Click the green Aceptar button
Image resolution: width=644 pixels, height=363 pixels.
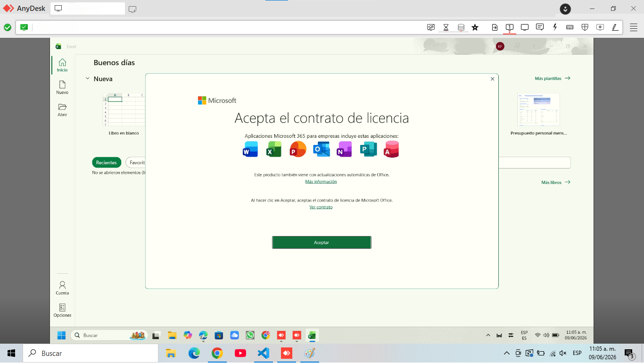pyautogui.click(x=322, y=242)
